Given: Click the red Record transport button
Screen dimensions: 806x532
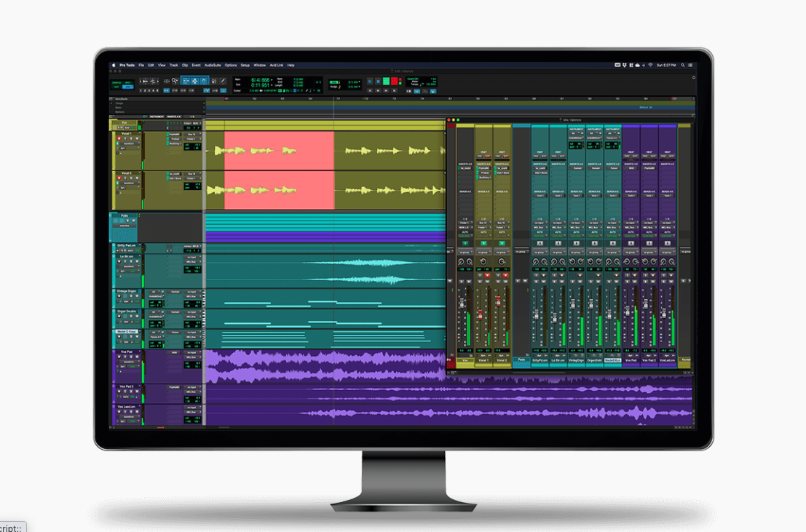Looking at the screenshot, I should pyautogui.click(x=394, y=82).
